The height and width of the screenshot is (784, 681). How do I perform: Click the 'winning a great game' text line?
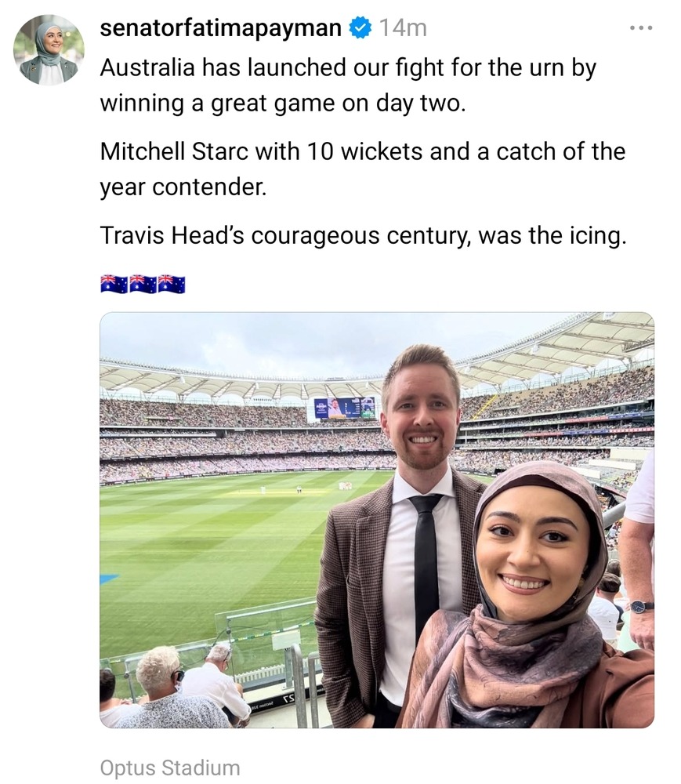[x=283, y=103]
